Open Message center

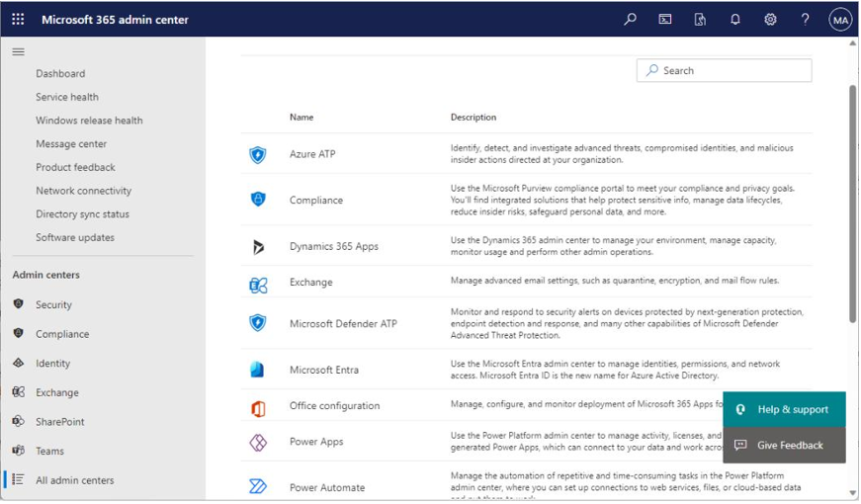point(71,144)
